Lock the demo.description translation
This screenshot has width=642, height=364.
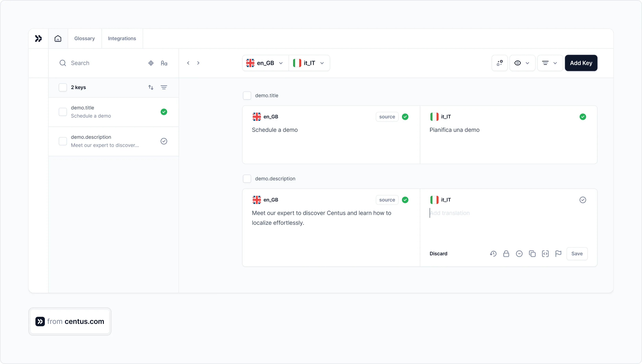click(506, 253)
